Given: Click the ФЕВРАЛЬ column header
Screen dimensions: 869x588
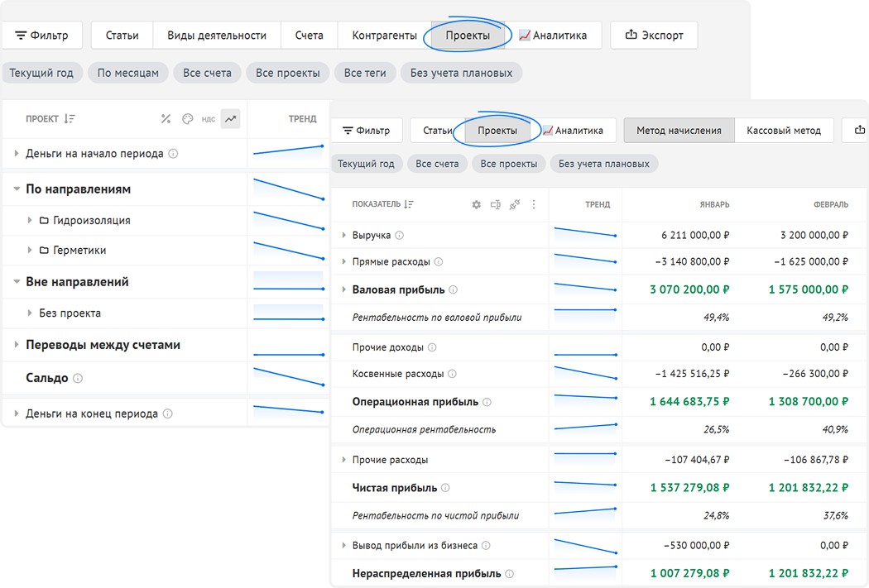Looking at the screenshot, I should [x=830, y=205].
